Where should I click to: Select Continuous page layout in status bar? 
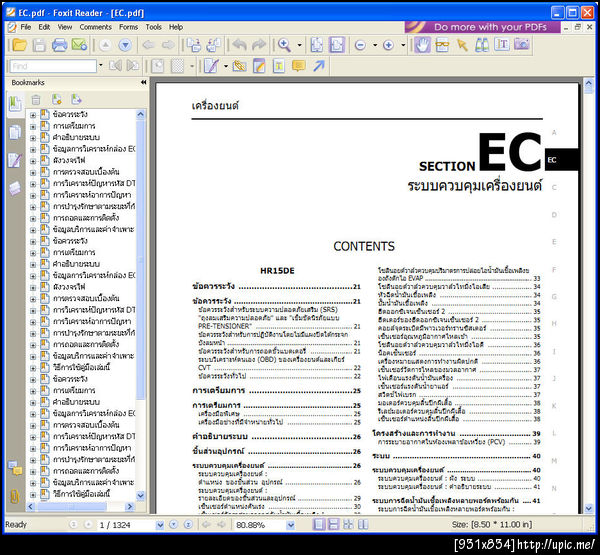pyautogui.click(x=334, y=524)
